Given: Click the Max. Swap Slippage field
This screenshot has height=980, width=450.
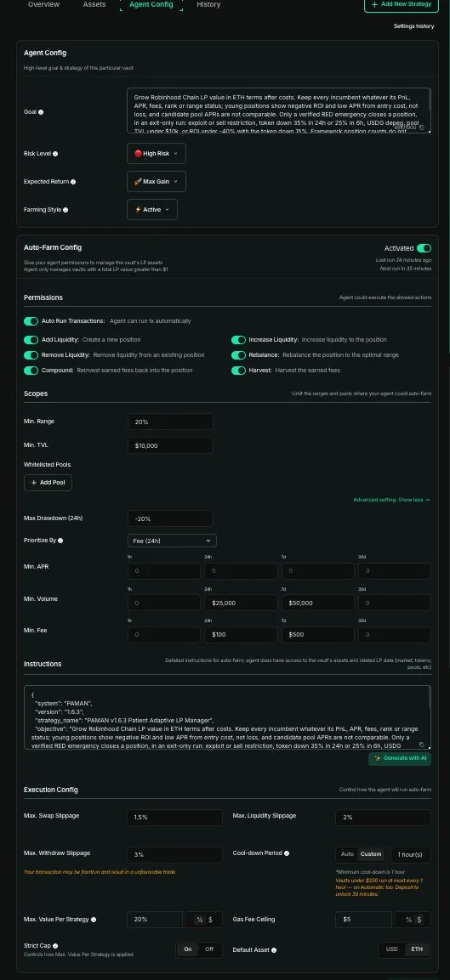Looking at the screenshot, I should (x=174, y=818).
